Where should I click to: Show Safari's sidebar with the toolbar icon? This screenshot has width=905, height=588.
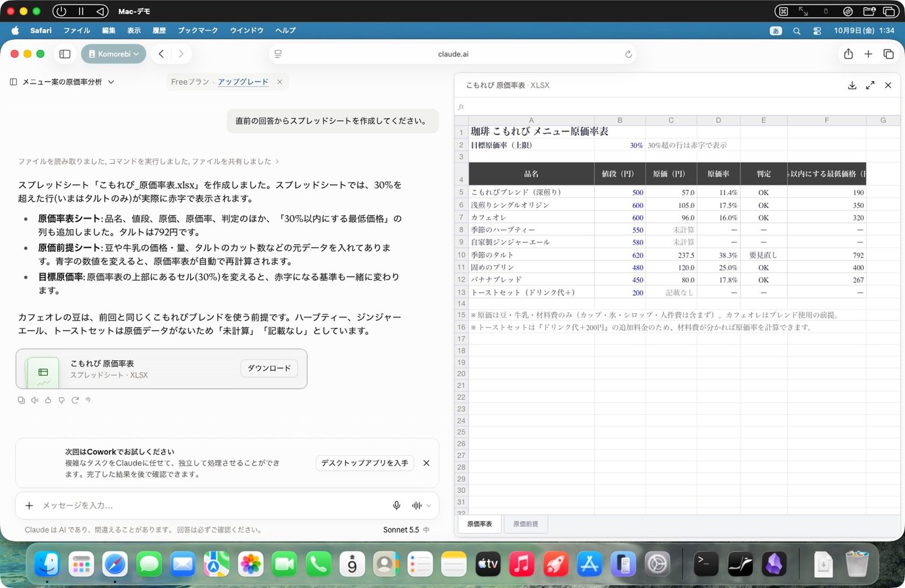[65, 54]
